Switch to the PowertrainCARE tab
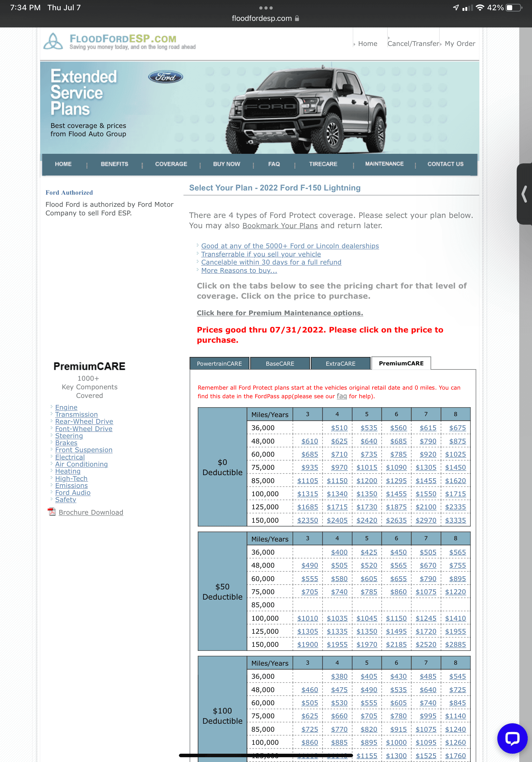Viewport: 532px width, 762px height. coord(219,363)
